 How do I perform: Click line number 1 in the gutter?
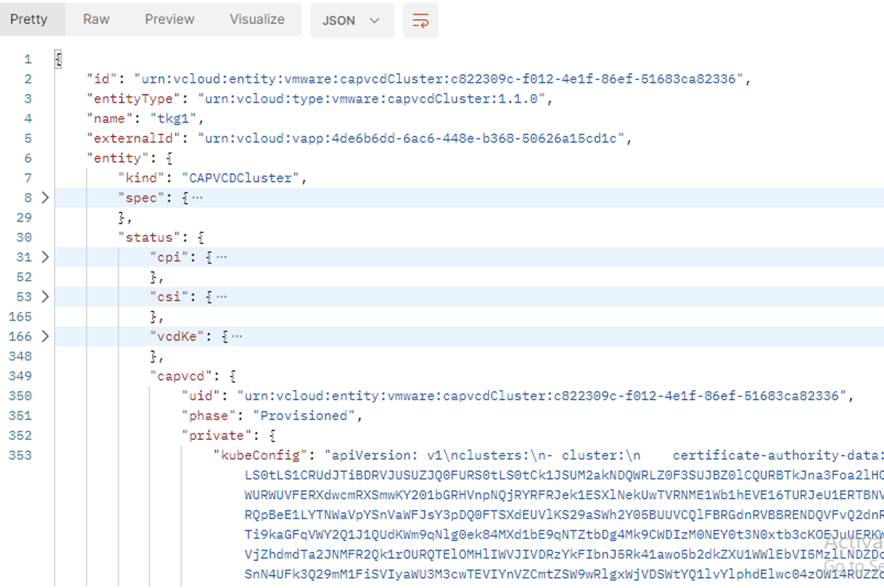click(28, 59)
